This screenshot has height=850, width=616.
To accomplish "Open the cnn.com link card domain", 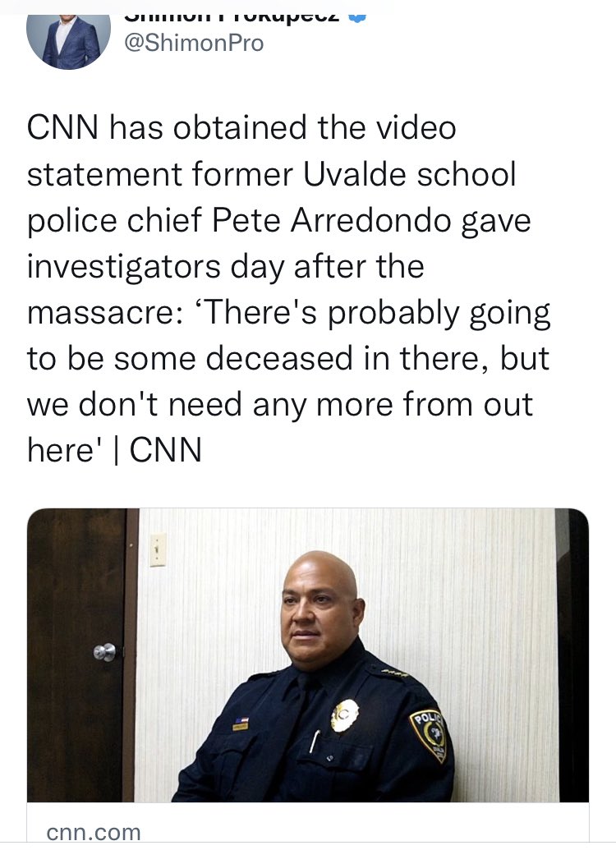I will (x=94, y=832).
